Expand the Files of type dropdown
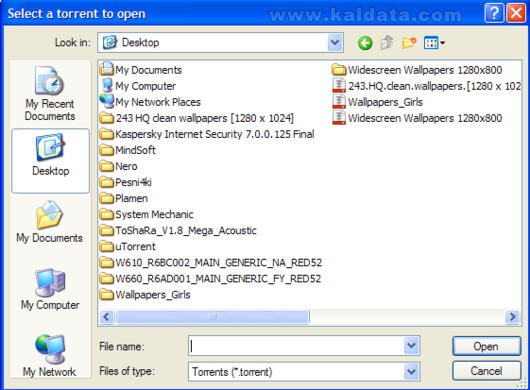 coord(411,372)
